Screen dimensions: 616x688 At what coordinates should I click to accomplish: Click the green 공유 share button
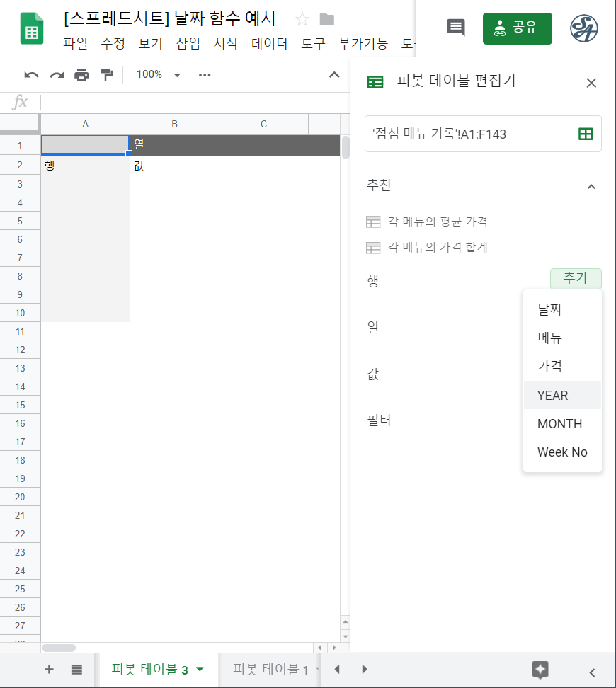[517, 28]
